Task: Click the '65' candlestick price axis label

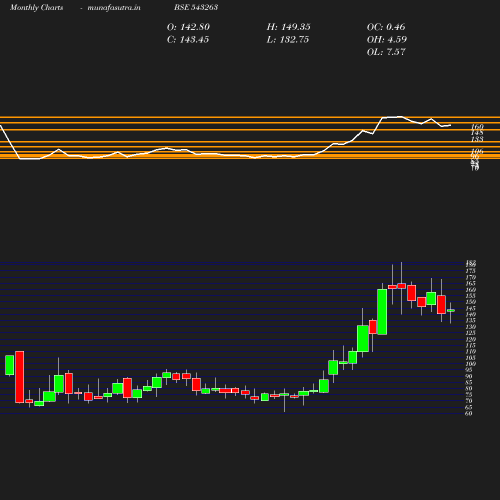Action: click(469, 407)
